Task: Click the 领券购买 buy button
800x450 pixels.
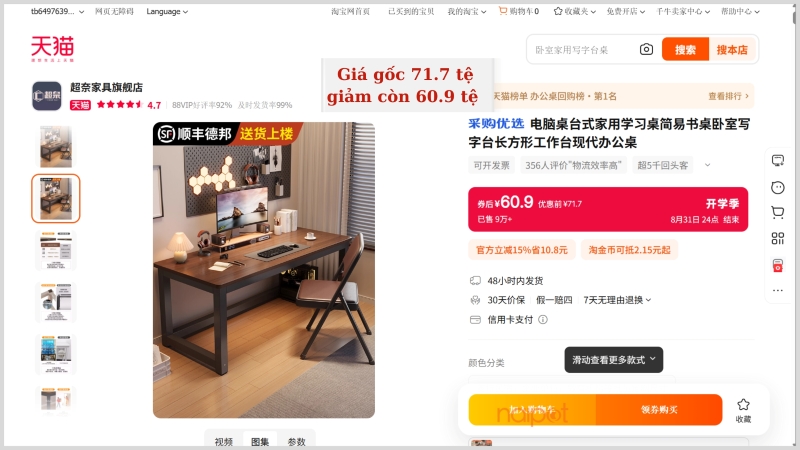Action: tap(659, 410)
